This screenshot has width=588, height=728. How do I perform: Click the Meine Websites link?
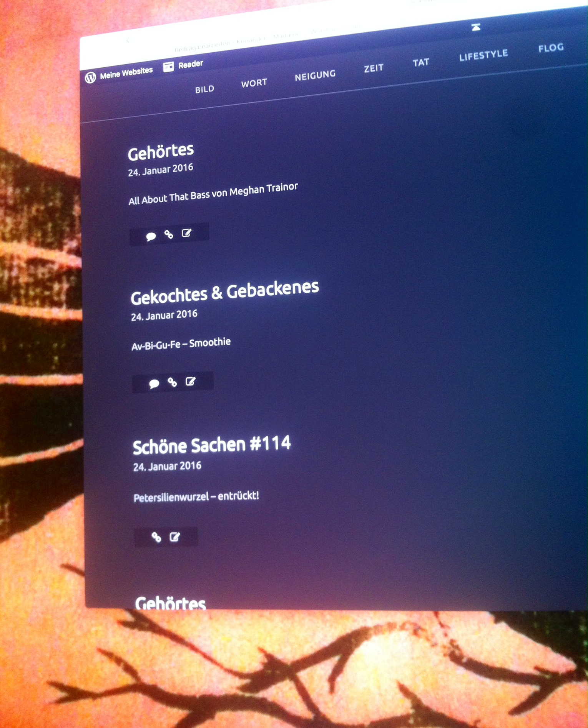[x=126, y=72]
